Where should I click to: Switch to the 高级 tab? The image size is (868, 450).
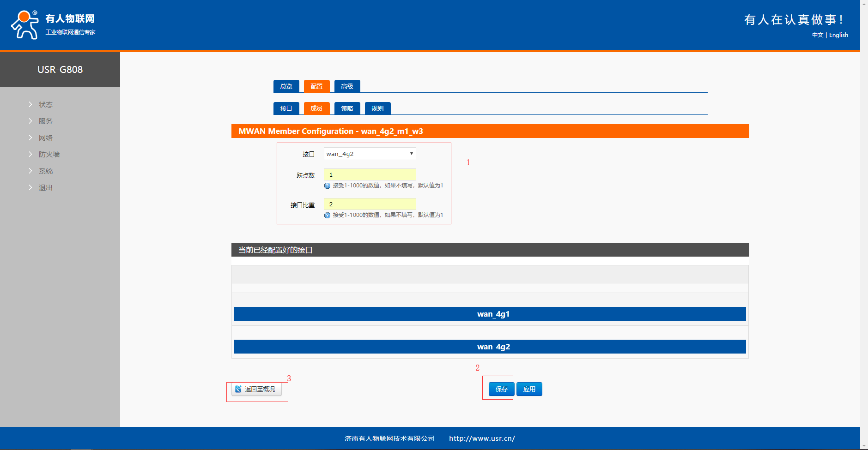(347, 86)
